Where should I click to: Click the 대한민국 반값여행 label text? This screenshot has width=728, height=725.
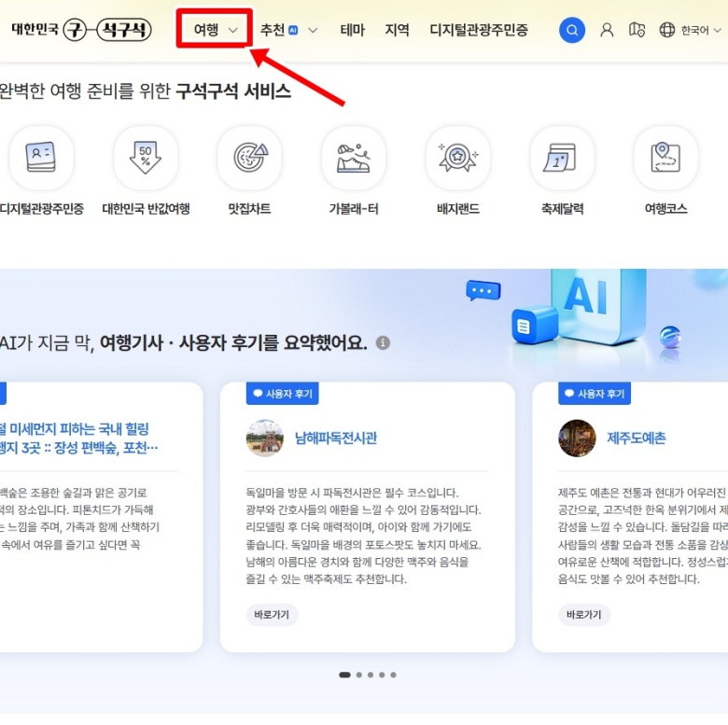click(146, 209)
